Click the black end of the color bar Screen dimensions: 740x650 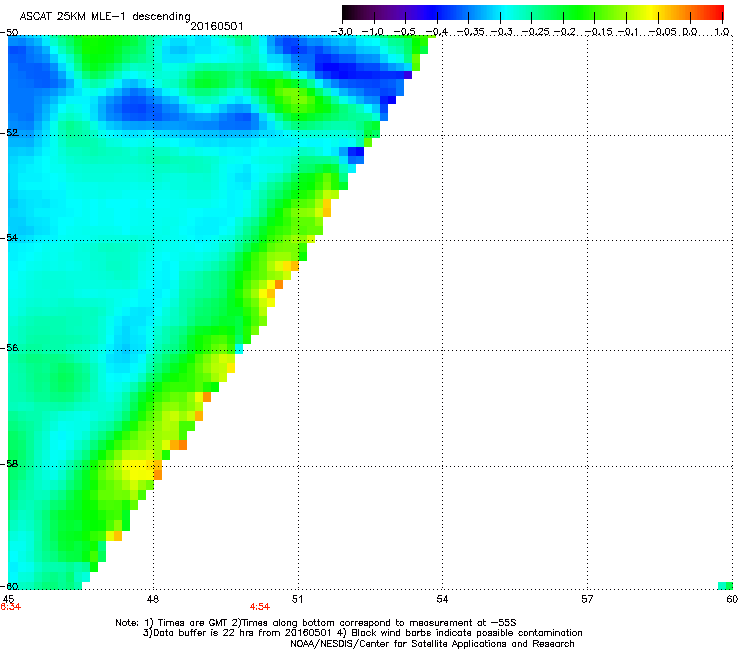click(x=349, y=12)
